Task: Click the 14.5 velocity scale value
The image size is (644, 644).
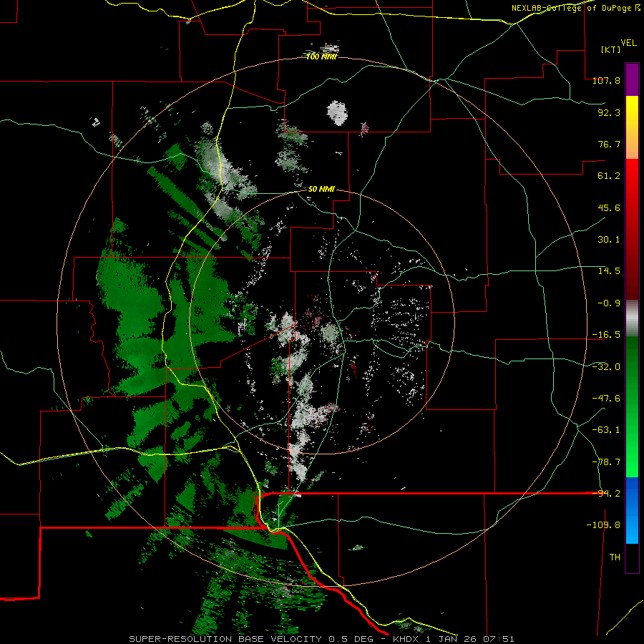Action: (609, 271)
